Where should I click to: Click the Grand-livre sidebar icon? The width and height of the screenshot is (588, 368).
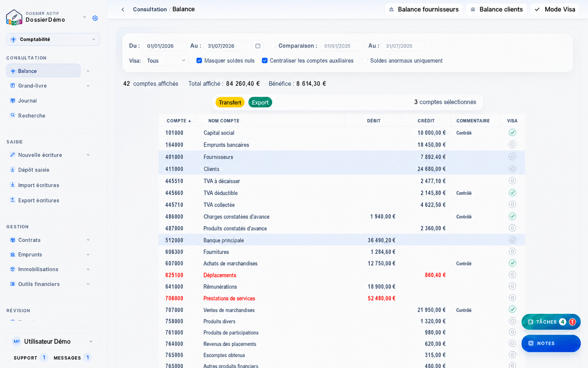tap(13, 86)
